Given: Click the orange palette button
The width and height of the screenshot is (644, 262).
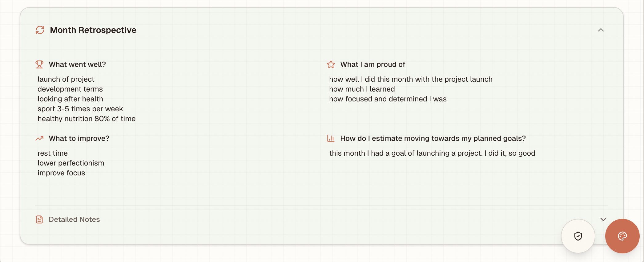Looking at the screenshot, I should tap(622, 236).
